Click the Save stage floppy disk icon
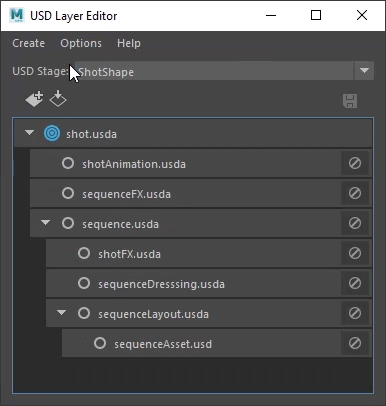This screenshot has height=406, width=386. click(x=350, y=101)
